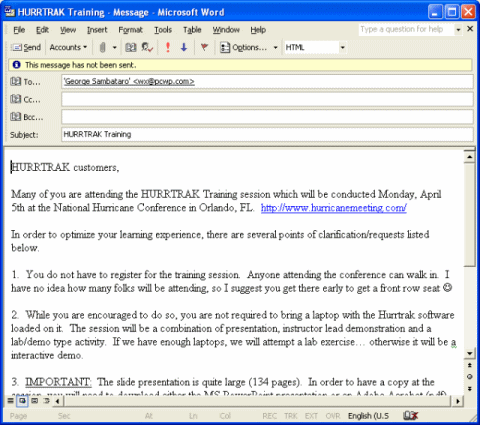
Task: Click the IMPORTANT underlined text
Action: (58, 382)
